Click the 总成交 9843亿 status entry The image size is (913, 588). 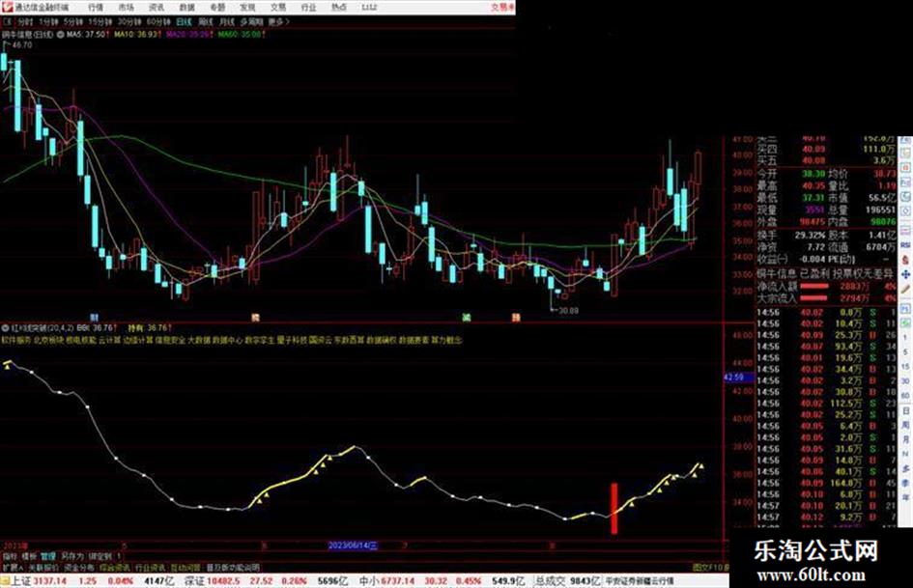568,580
